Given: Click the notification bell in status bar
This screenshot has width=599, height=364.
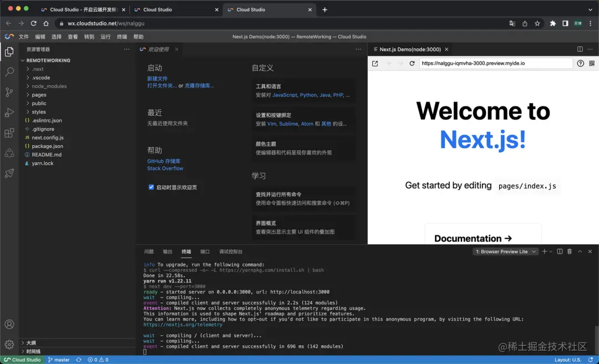Looking at the screenshot, I should click(591, 360).
